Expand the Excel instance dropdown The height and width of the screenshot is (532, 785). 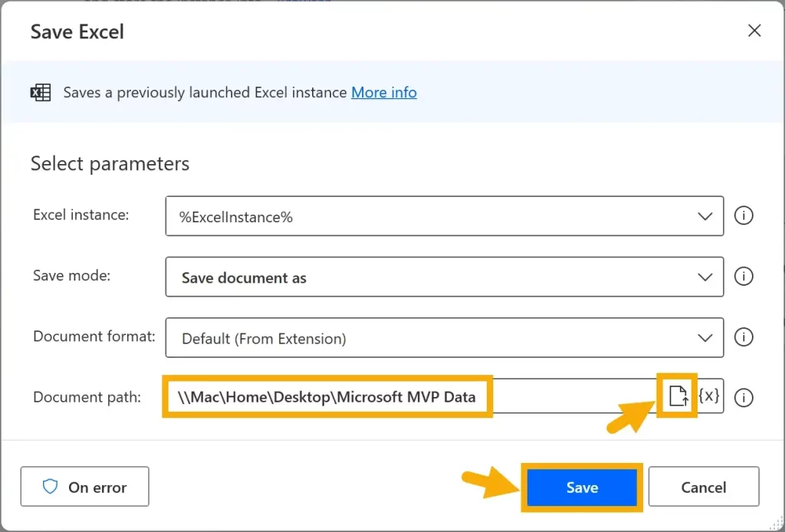[705, 217]
